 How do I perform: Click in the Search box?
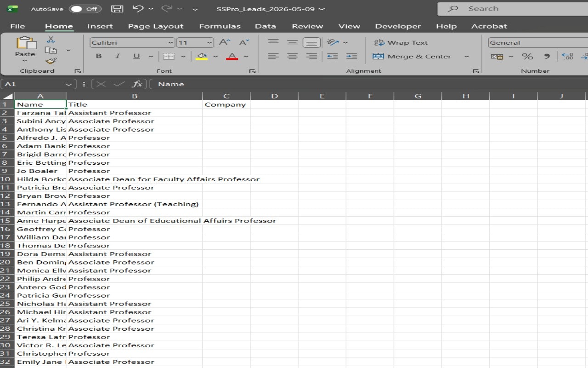(513, 9)
